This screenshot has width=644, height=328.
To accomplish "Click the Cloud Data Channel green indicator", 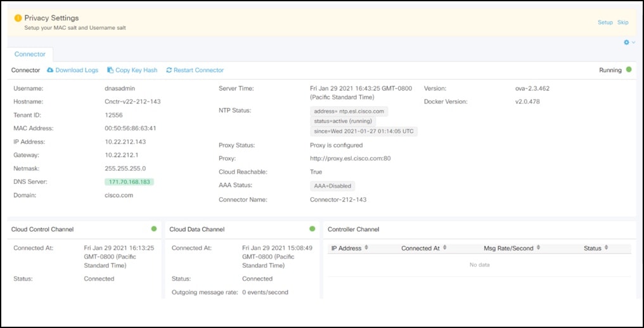I will click(312, 228).
